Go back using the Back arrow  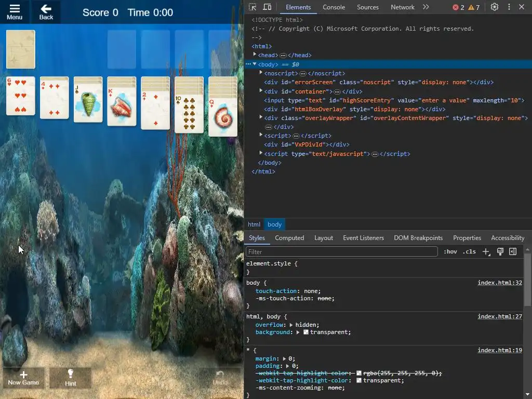pyautogui.click(x=46, y=12)
